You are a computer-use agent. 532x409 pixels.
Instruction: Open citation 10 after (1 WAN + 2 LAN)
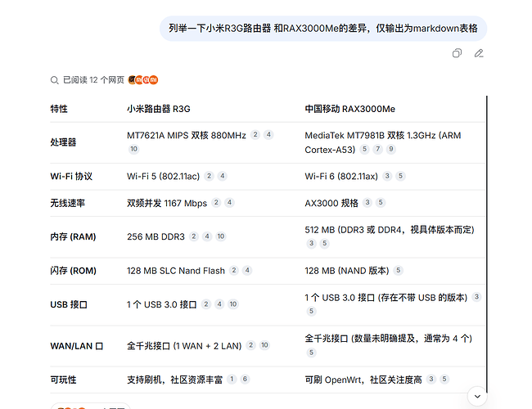(x=264, y=345)
